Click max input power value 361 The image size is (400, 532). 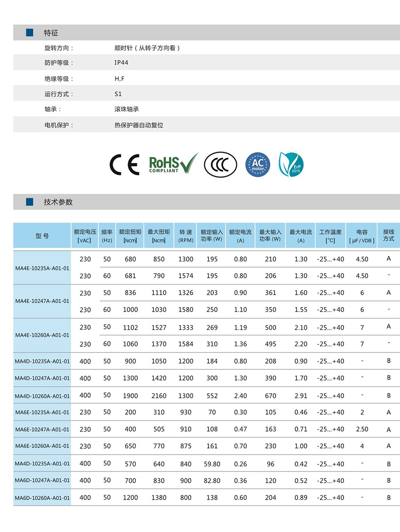tap(270, 292)
